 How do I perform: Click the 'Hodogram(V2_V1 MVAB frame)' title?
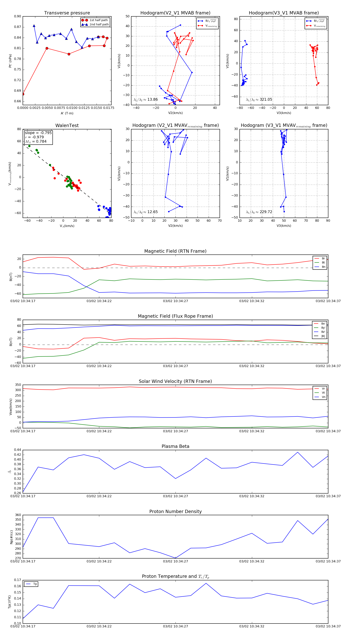click(175, 13)
